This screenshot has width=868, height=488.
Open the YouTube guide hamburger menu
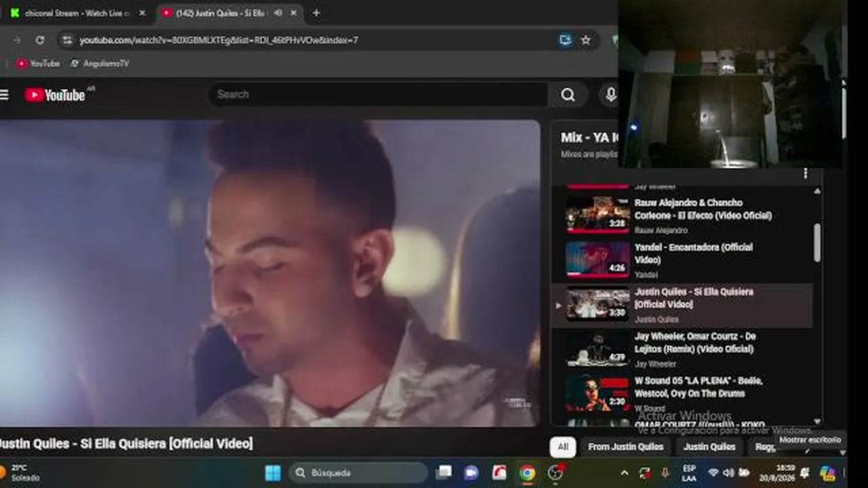click(4, 95)
